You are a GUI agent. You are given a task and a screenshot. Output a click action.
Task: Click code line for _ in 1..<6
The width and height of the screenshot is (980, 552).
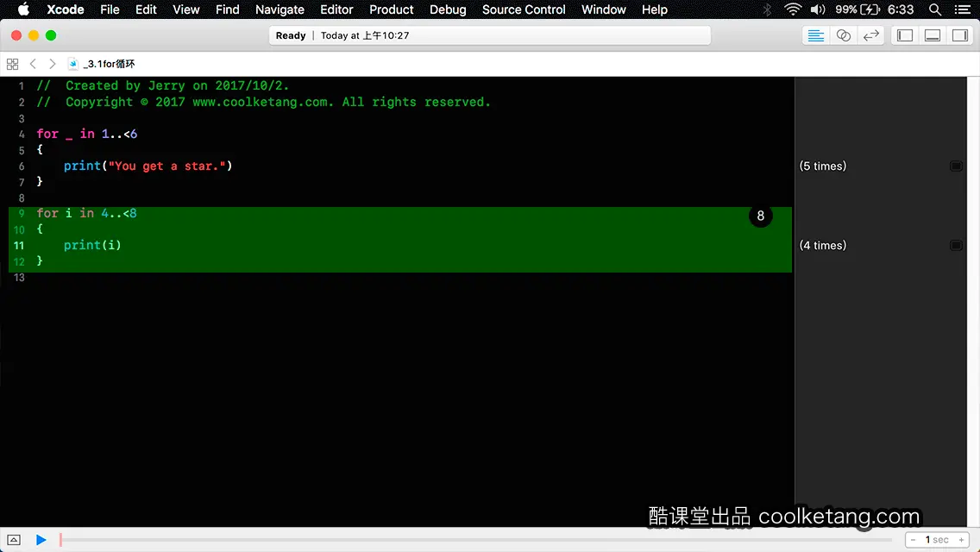[87, 134]
